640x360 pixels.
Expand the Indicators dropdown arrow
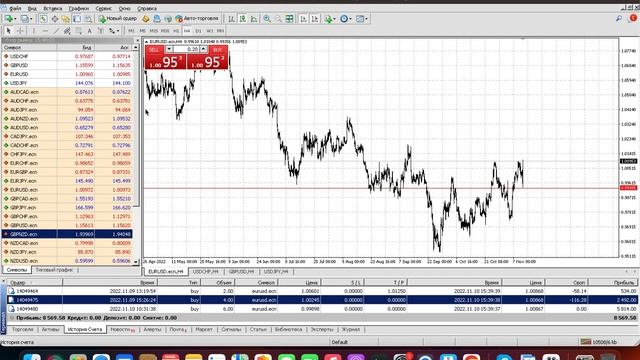point(334,19)
